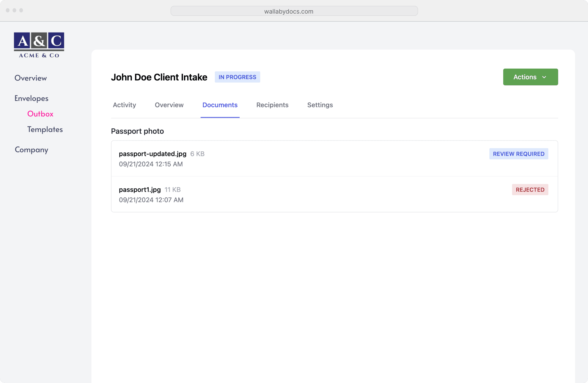Open Company in the sidebar
Screen dimensions: 588x383
(x=31, y=150)
